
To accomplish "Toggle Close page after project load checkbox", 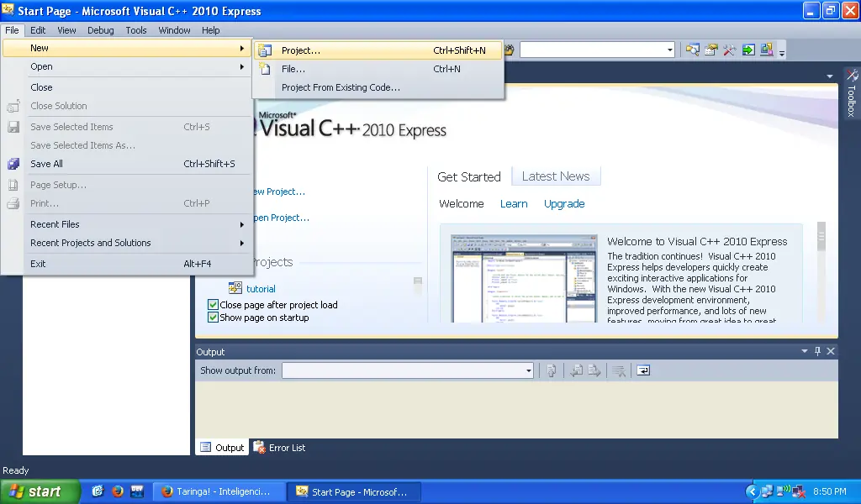I will point(213,304).
